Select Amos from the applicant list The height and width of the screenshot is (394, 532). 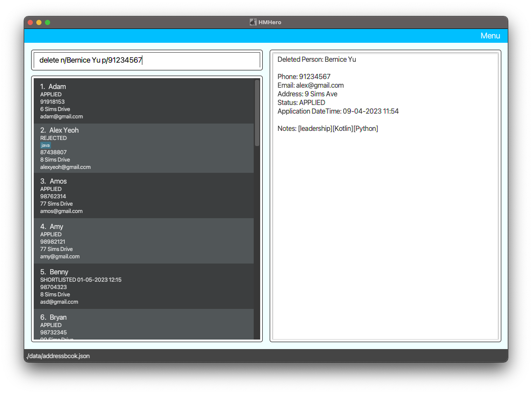coord(144,196)
